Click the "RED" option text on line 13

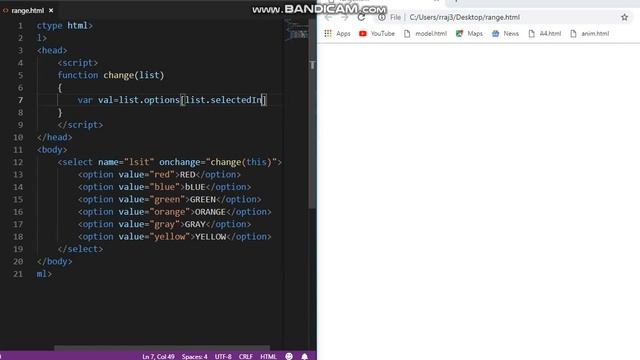pos(187,175)
